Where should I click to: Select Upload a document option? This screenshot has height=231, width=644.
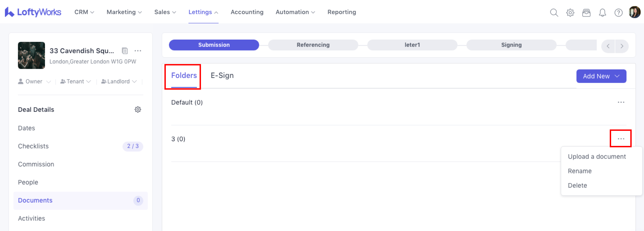click(596, 157)
